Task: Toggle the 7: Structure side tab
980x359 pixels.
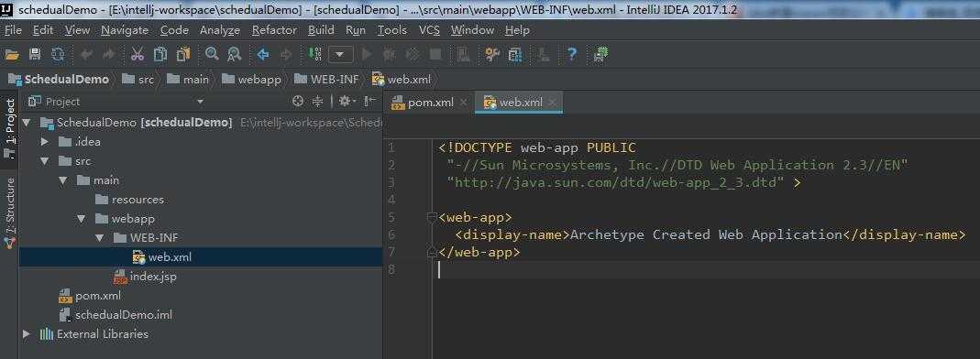Action: click(x=9, y=212)
